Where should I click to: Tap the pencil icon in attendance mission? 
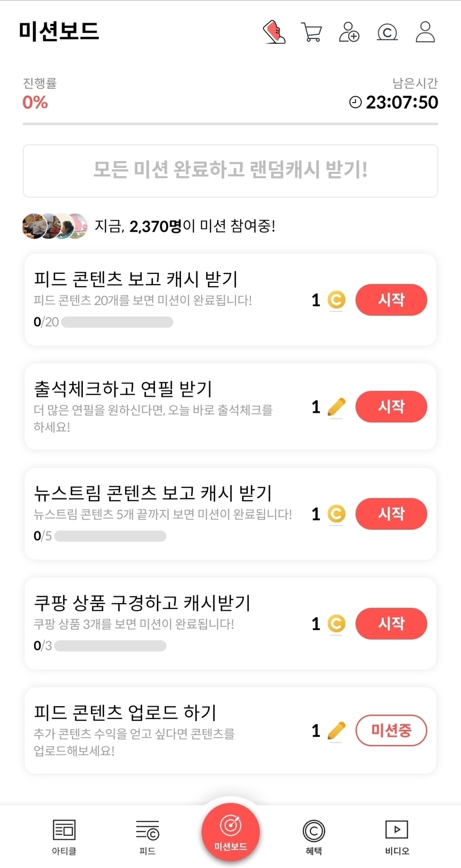336,407
